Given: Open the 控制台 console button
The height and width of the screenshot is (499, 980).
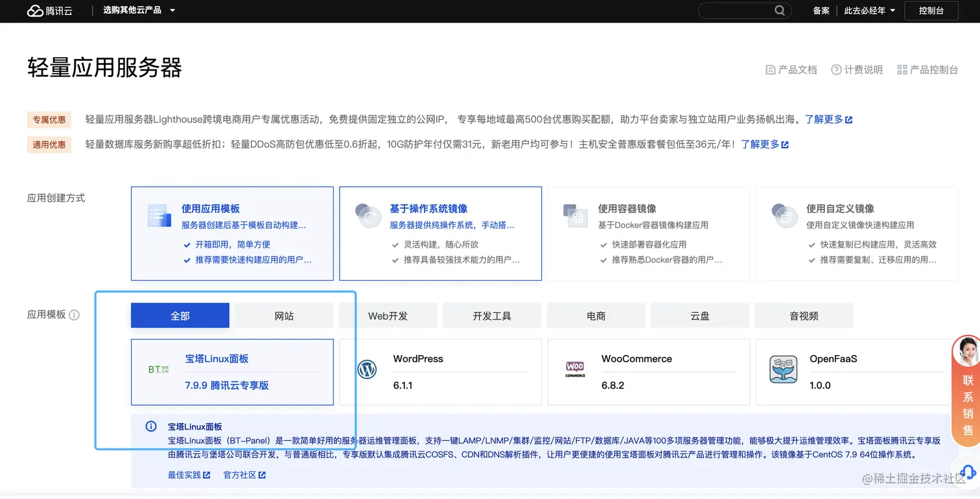Looking at the screenshot, I should [931, 11].
